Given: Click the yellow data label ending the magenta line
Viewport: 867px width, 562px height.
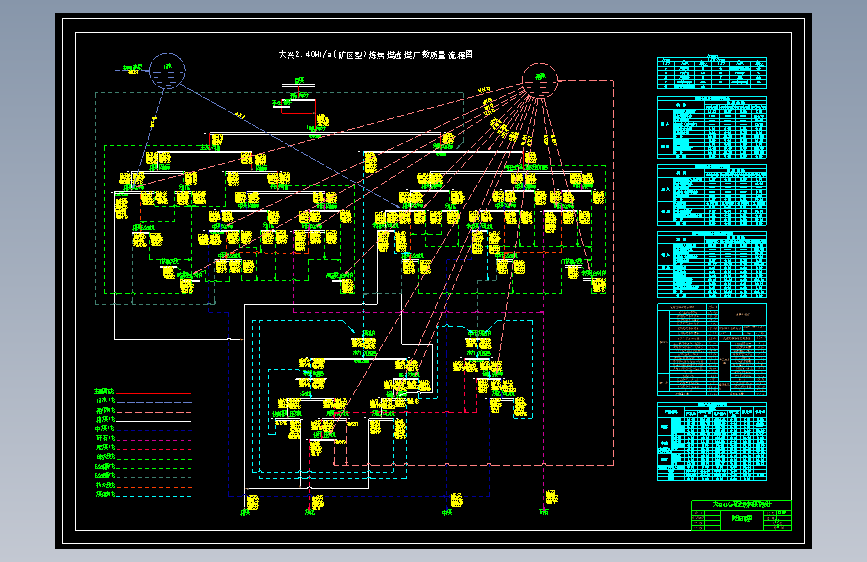Looking at the screenshot, I should point(551,497).
